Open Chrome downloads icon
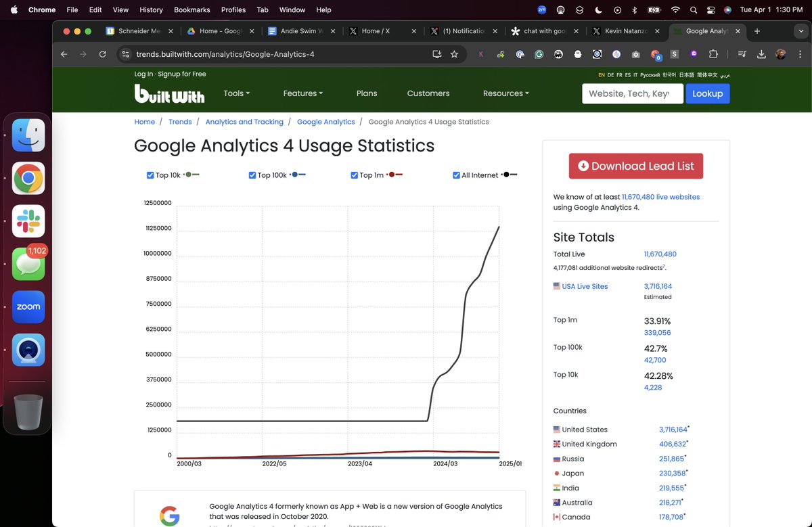Screen dimensions: 812x527 tap(761, 54)
